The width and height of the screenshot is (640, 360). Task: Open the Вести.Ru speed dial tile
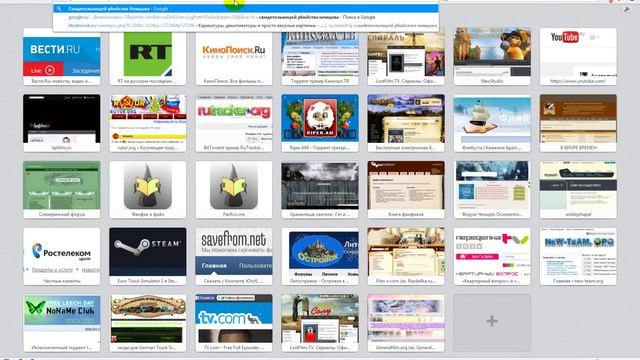point(62,56)
